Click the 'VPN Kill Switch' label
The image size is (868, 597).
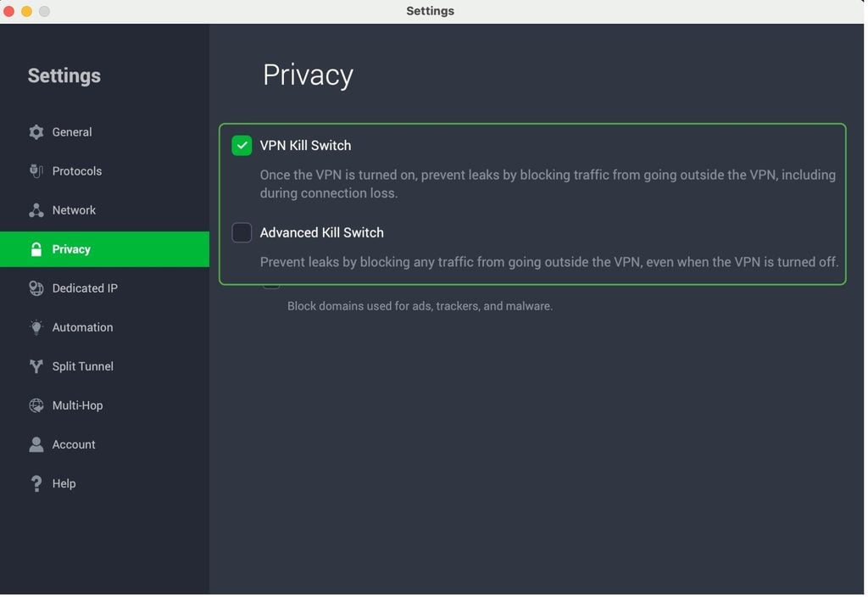coord(305,146)
